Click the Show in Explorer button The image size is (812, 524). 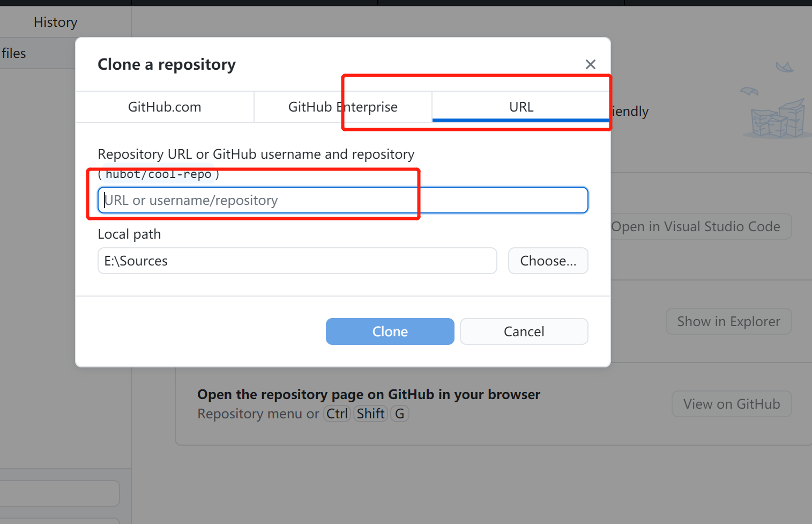tap(728, 321)
